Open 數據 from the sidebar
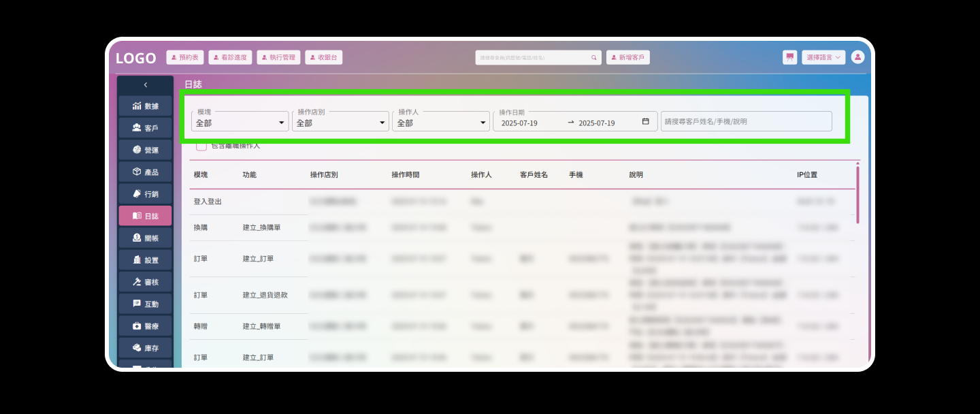 point(145,106)
